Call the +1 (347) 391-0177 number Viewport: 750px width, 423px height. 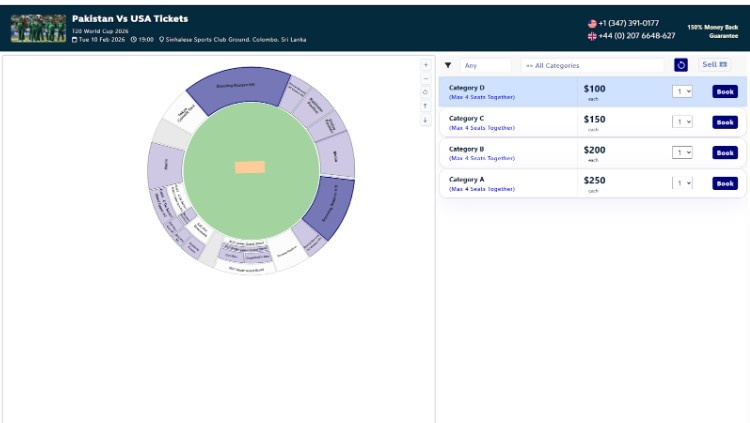pos(629,23)
